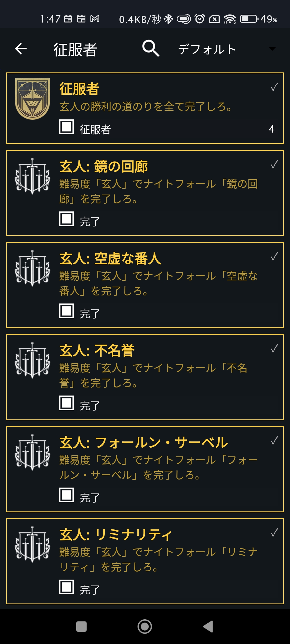Check the 完了 box under 不名誉
The width and height of the screenshot is (290, 644).
point(66,403)
